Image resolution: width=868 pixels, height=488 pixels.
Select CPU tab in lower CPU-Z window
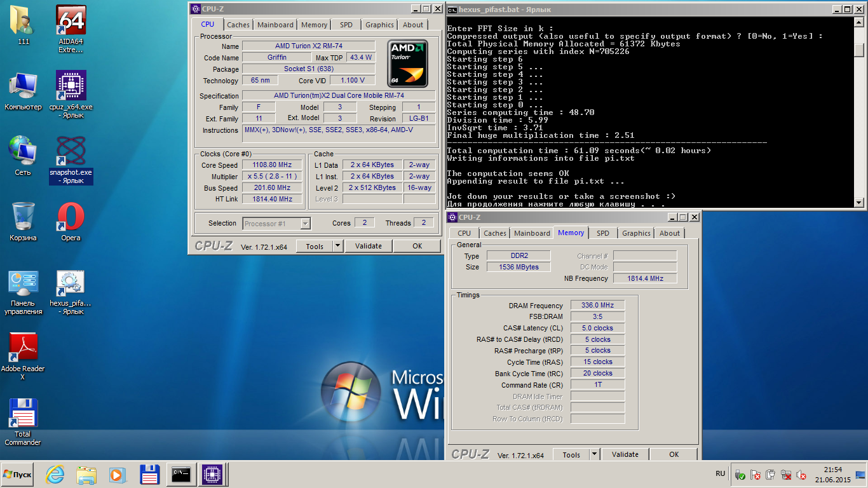coord(465,233)
